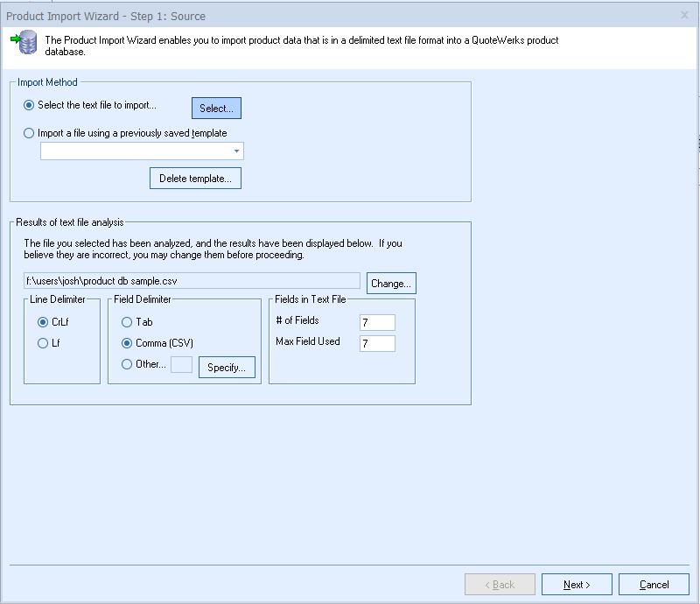Open the saved template dropdown list
This screenshot has width=700, height=604.
tap(236, 151)
